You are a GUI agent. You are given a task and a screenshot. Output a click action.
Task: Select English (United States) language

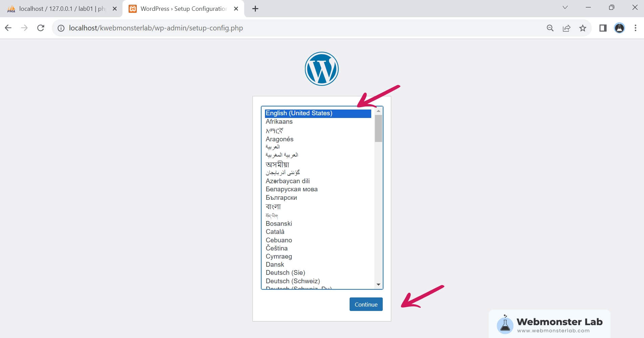[x=318, y=113]
